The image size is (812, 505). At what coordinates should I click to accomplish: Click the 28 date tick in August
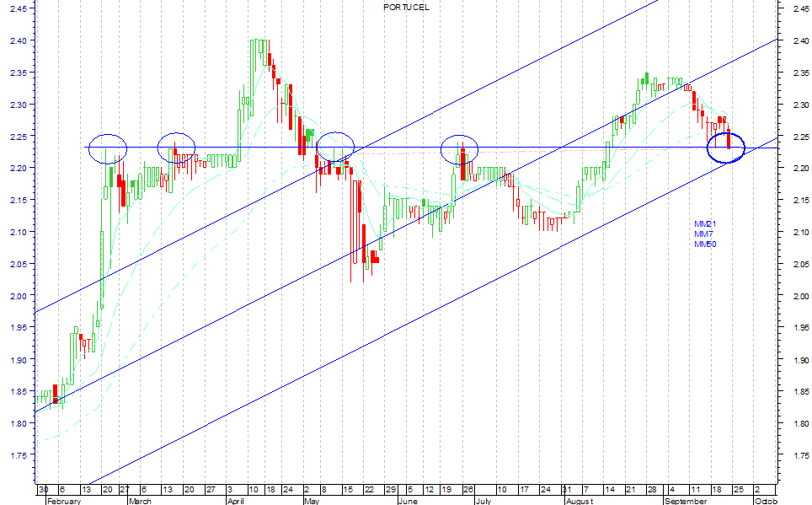click(652, 490)
